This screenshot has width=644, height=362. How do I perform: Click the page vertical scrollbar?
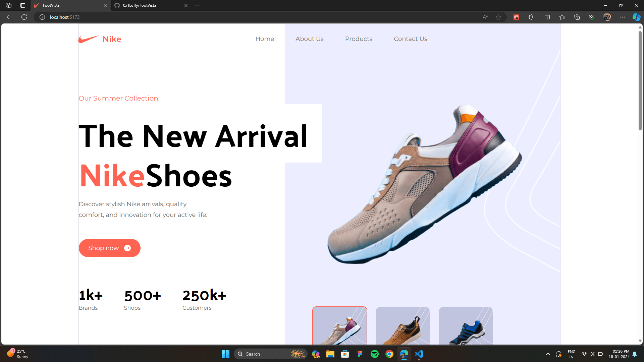[640, 80]
